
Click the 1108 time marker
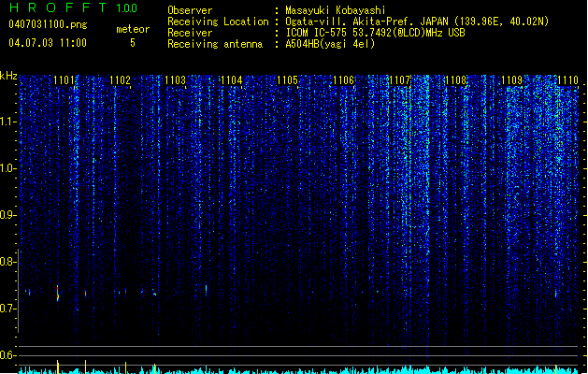coord(455,80)
